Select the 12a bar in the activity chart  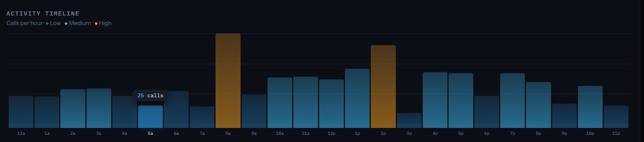[x=21, y=112]
